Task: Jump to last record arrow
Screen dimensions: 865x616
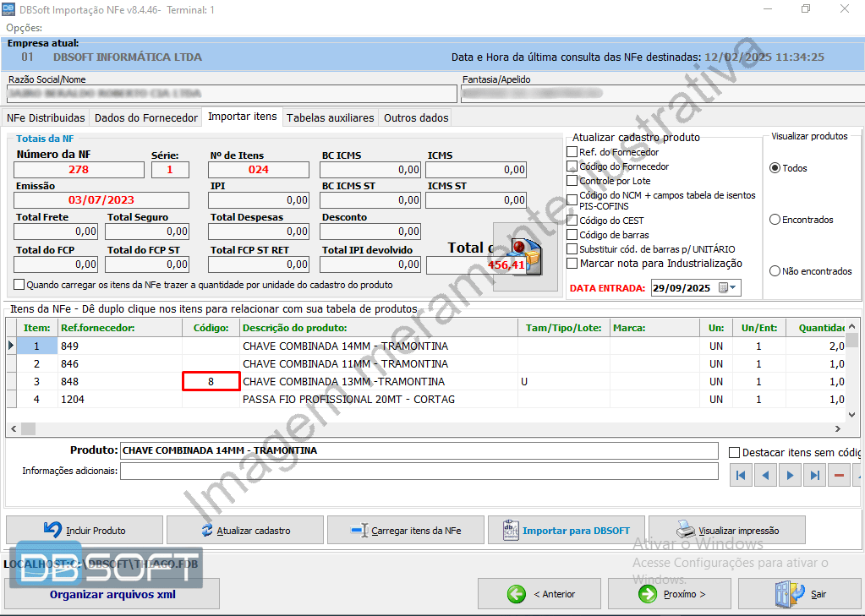Action: (x=814, y=476)
